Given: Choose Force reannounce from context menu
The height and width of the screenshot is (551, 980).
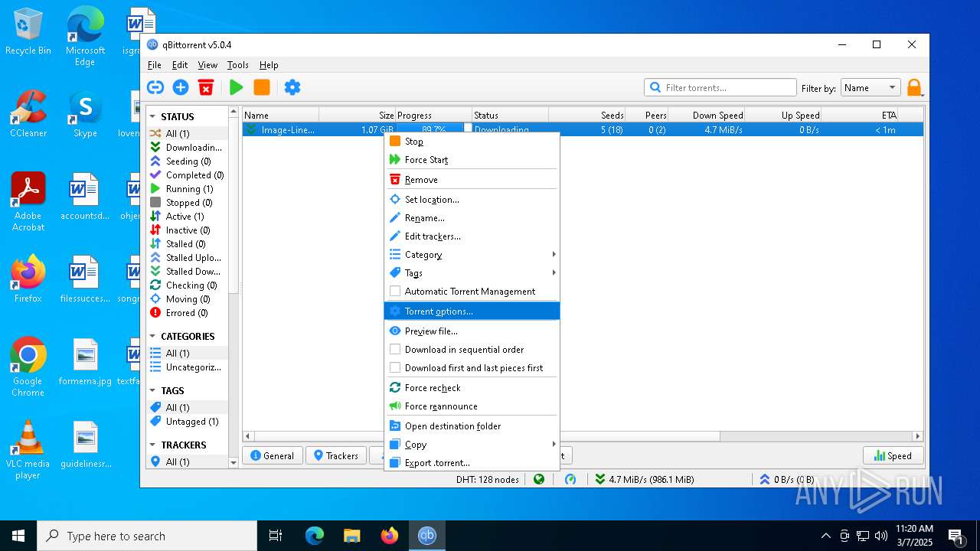Looking at the screenshot, I should [x=472, y=406].
